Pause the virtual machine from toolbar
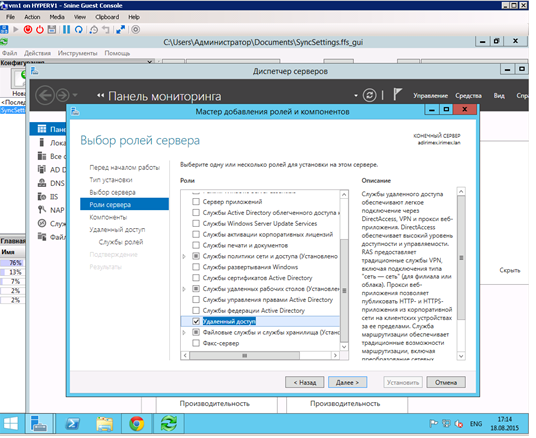Screen dimensions: 536x438 (x=66, y=30)
